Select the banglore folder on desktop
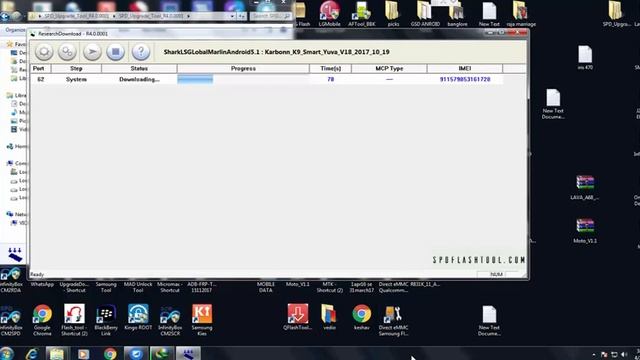The image size is (640, 360). click(x=457, y=14)
